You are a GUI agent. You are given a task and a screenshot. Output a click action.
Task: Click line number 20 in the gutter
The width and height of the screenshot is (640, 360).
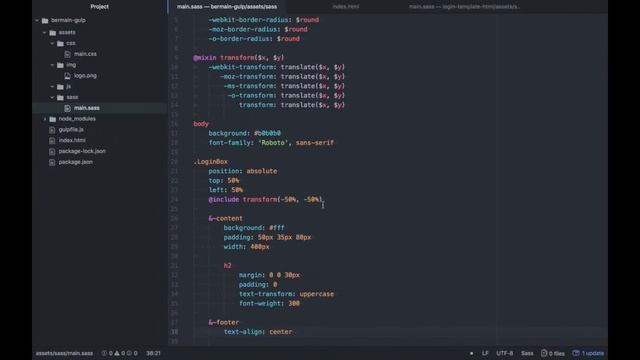[x=174, y=162]
